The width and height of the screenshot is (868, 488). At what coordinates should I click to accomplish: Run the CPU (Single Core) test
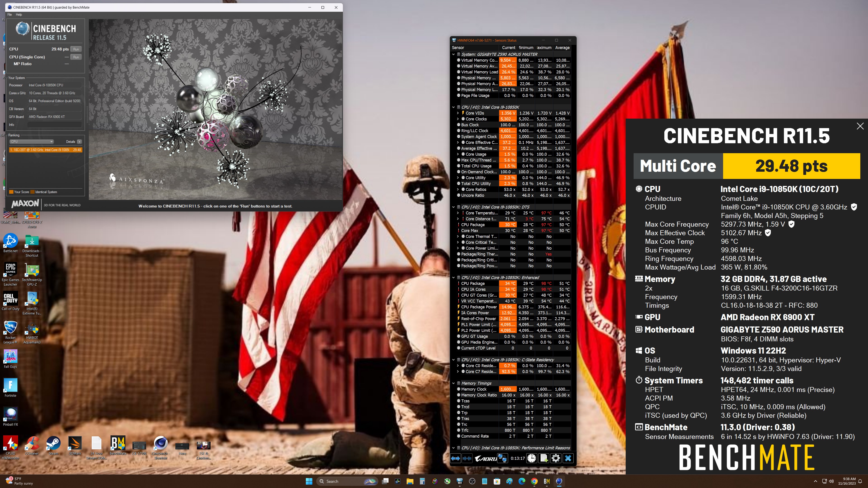click(76, 57)
